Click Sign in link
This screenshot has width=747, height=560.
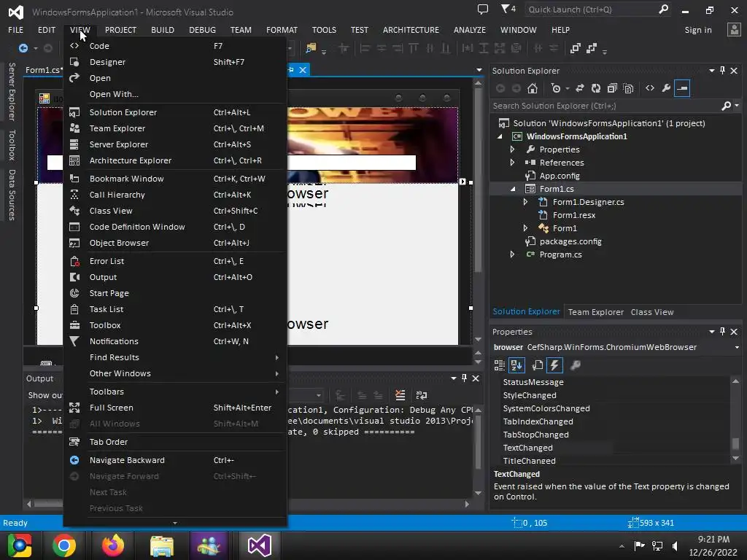click(x=698, y=29)
